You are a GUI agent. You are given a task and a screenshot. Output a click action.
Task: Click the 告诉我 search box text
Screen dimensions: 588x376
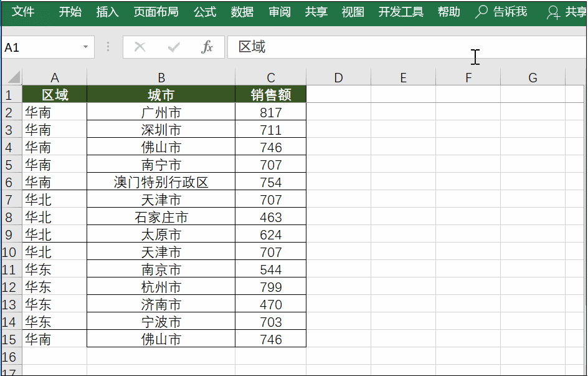[510, 12]
